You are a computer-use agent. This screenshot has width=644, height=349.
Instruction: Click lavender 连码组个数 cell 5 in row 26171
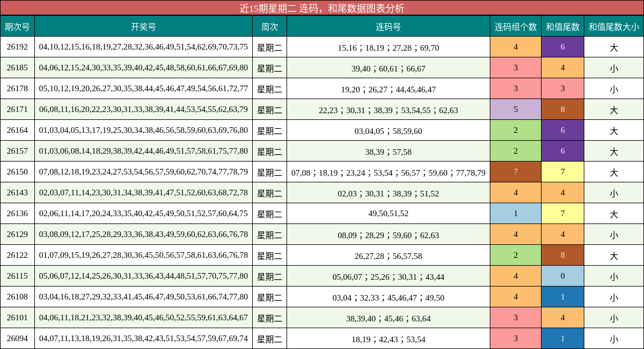tap(516, 110)
